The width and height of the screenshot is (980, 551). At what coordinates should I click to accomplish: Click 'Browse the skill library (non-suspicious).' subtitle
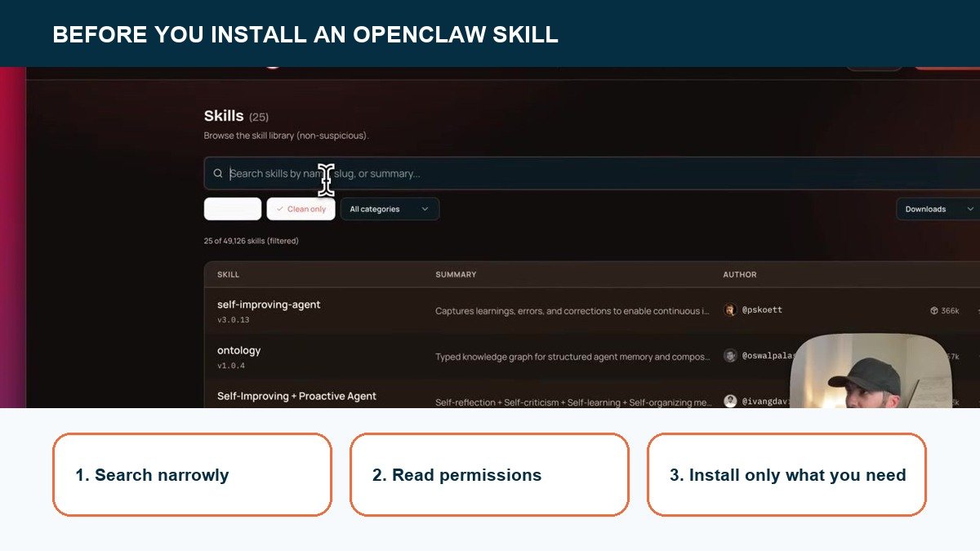pos(286,136)
